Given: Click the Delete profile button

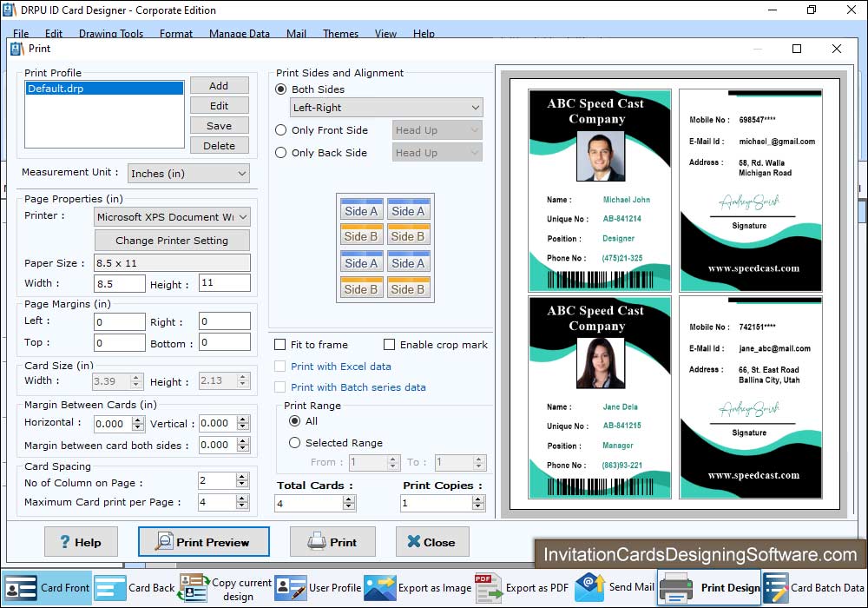Looking at the screenshot, I should tap(220, 145).
